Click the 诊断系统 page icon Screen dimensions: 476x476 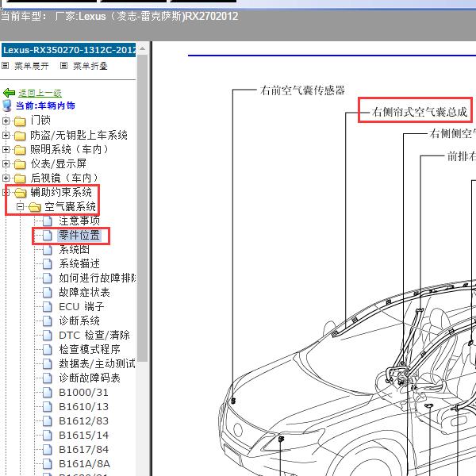point(48,321)
